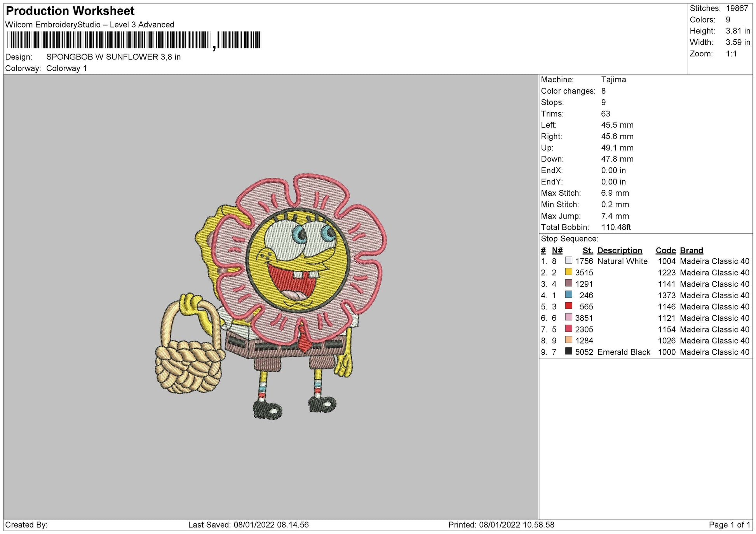Click the Color changes value '8'
This screenshot has width=756, height=534.
[604, 91]
